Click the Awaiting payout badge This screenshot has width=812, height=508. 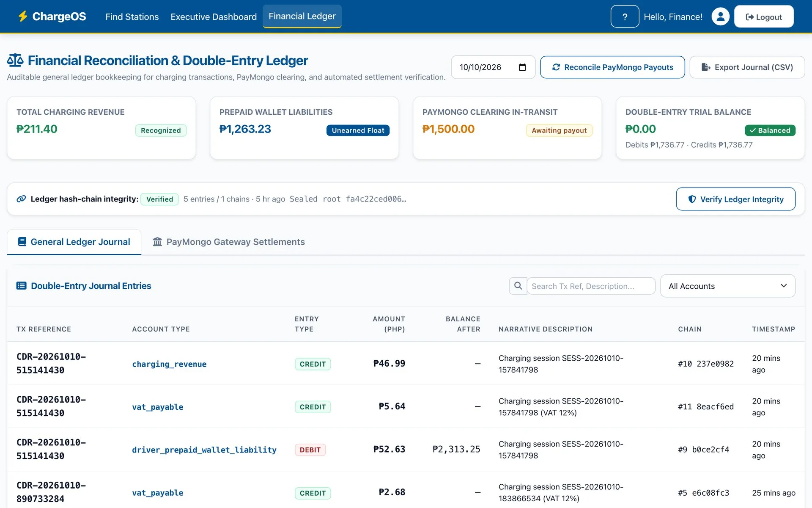[559, 130]
